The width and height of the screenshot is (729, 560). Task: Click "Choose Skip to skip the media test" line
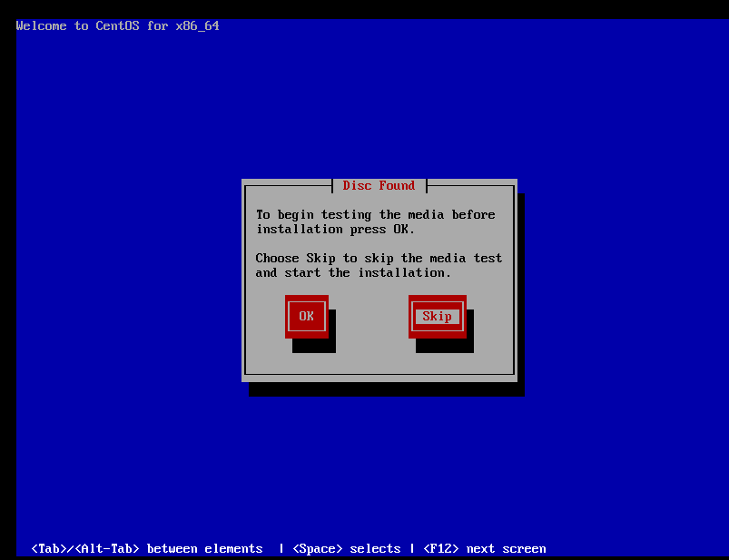click(x=379, y=258)
